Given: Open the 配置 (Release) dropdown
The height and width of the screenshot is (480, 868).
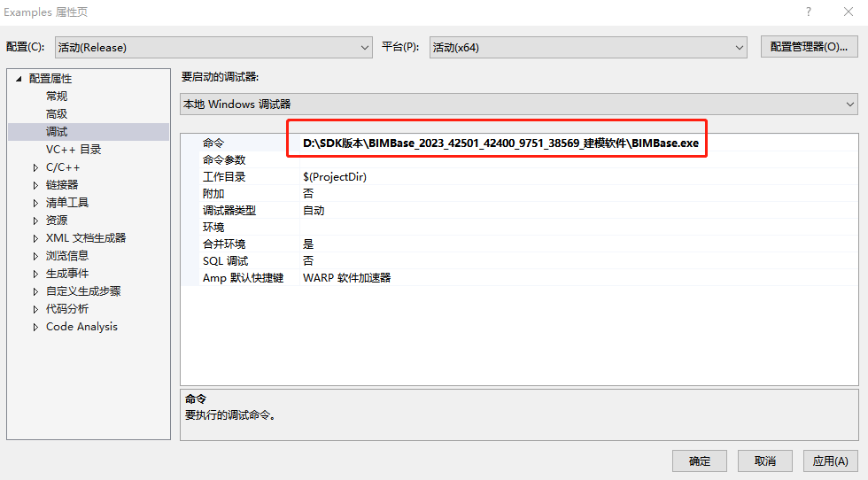Looking at the screenshot, I should click(213, 48).
